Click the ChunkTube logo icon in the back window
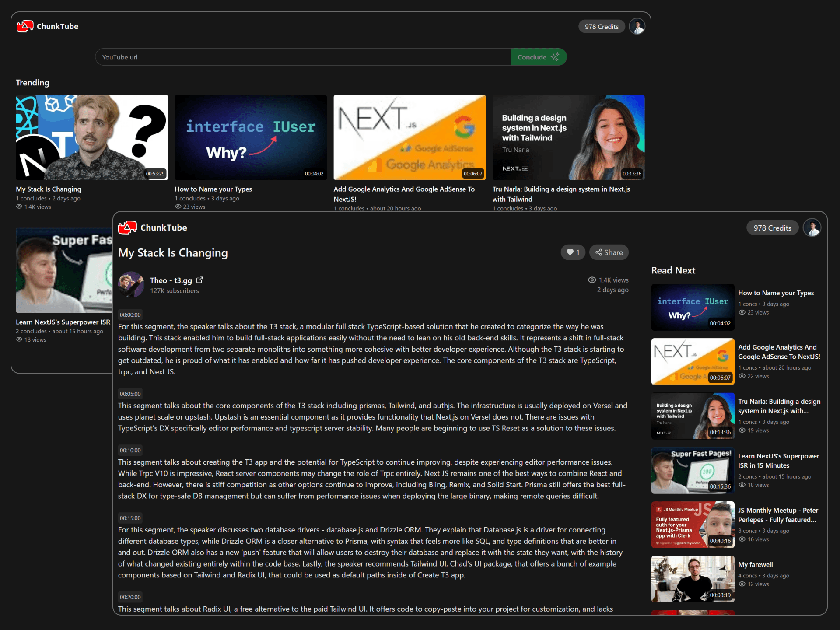This screenshot has height=630, width=840. click(25, 26)
